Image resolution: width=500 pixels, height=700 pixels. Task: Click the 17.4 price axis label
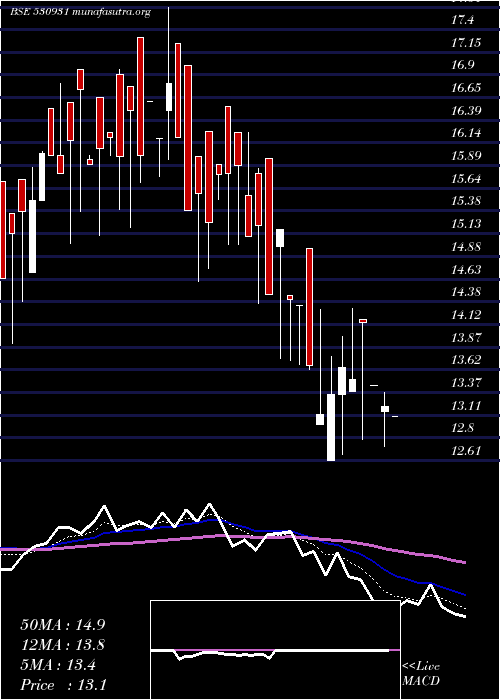pos(462,20)
